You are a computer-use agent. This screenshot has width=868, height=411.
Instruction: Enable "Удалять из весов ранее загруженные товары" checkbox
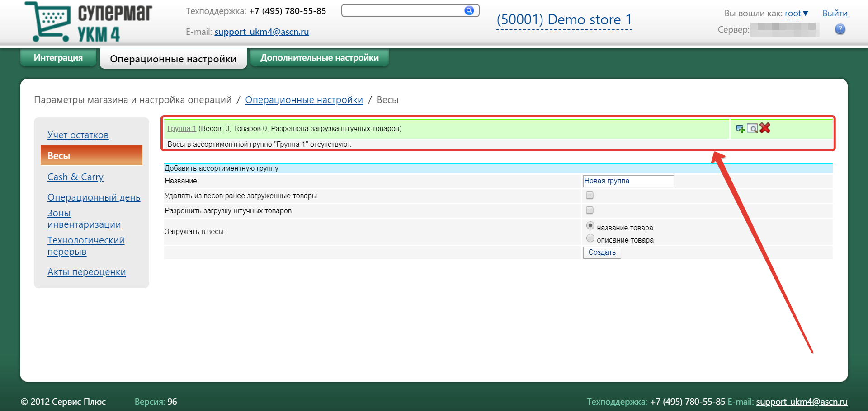click(x=590, y=196)
